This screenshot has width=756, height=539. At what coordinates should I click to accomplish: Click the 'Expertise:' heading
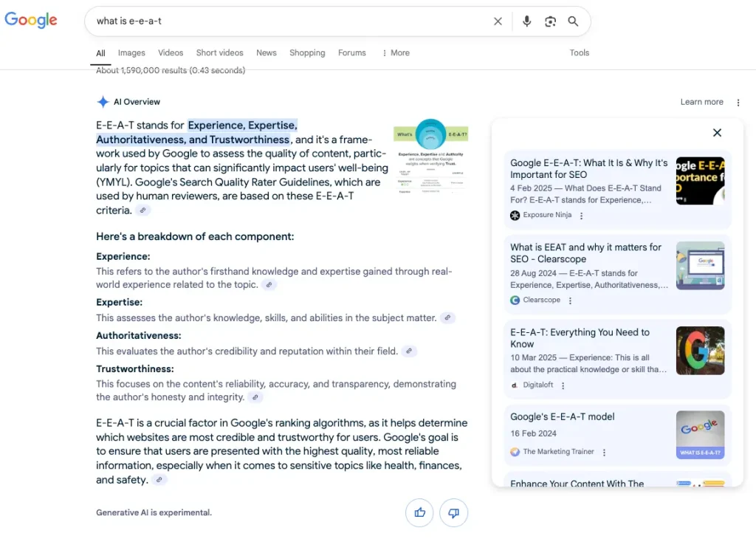119,302
